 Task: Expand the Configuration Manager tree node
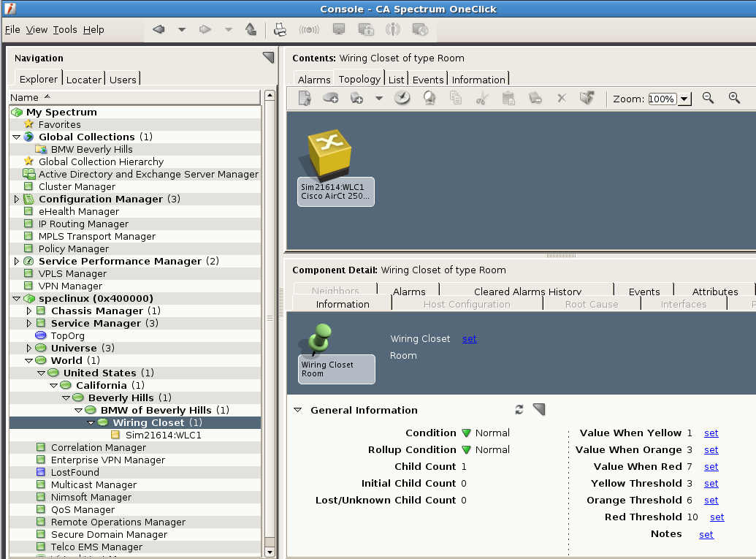tap(16, 199)
